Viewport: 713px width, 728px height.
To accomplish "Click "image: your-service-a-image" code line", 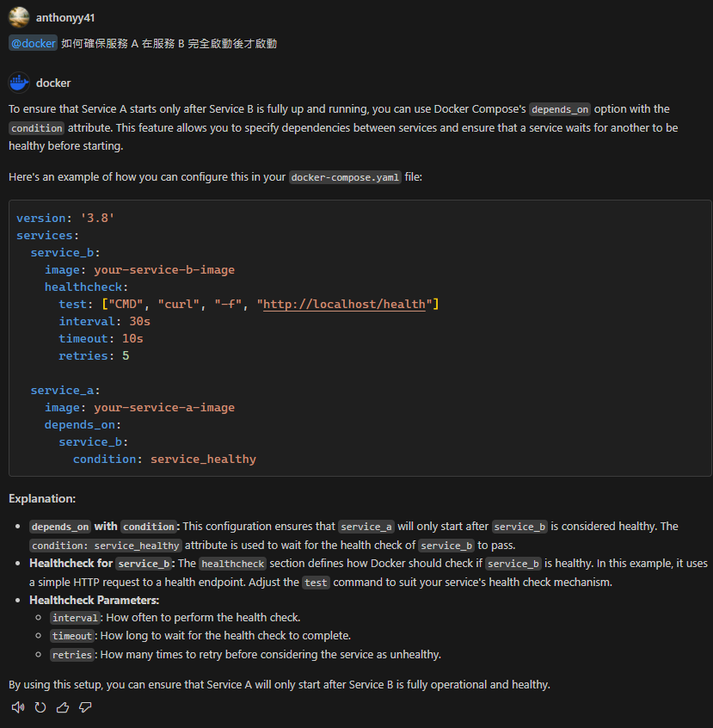I will pyautogui.click(x=139, y=407).
